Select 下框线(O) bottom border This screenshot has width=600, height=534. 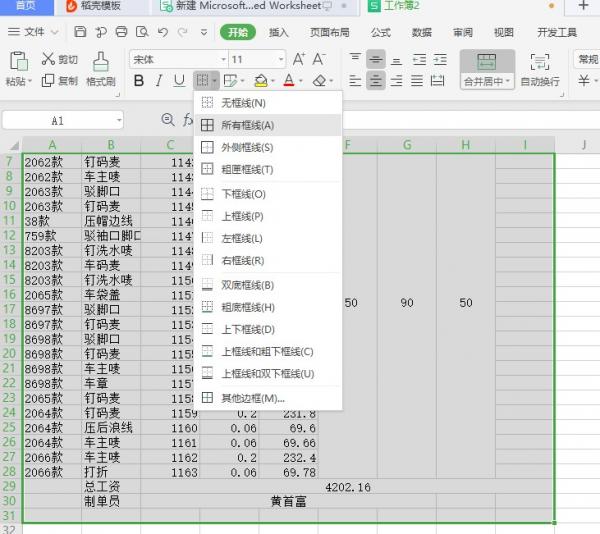(267, 194)
